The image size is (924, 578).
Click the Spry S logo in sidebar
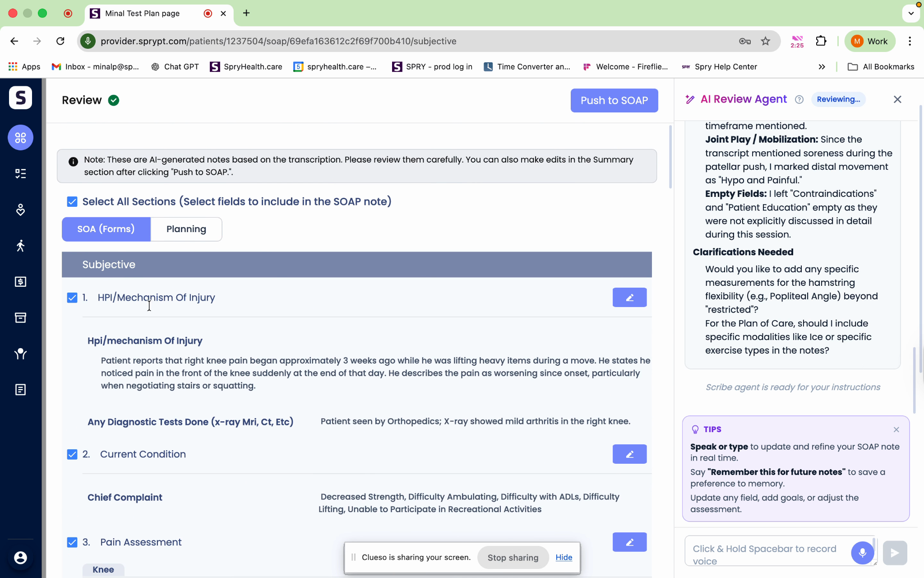click(x=20, y=98)
